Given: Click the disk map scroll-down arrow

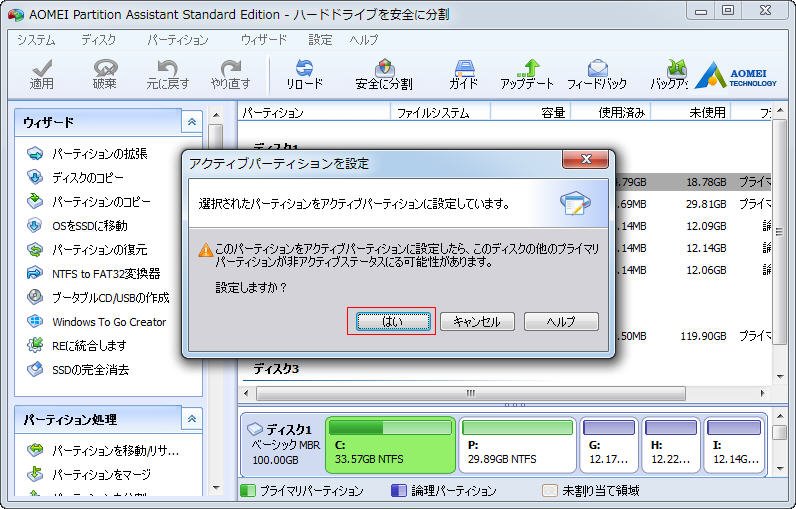Looking at the screenshot, I should 780,469.
